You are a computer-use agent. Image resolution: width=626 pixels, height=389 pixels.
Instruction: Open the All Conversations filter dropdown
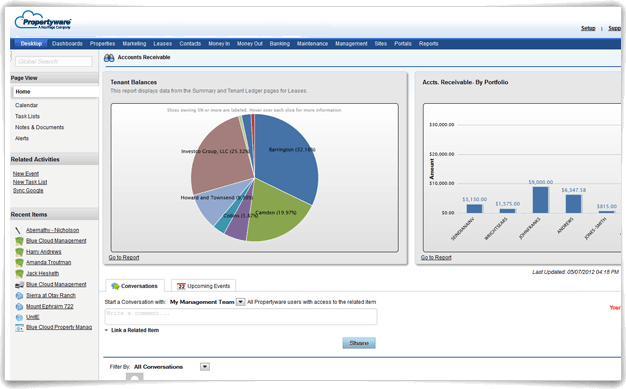click(205, 367)
